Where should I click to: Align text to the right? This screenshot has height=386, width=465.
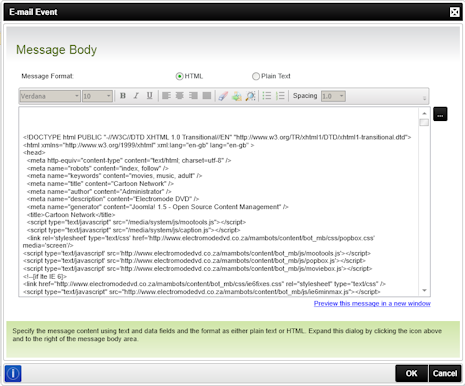[193, 96]
